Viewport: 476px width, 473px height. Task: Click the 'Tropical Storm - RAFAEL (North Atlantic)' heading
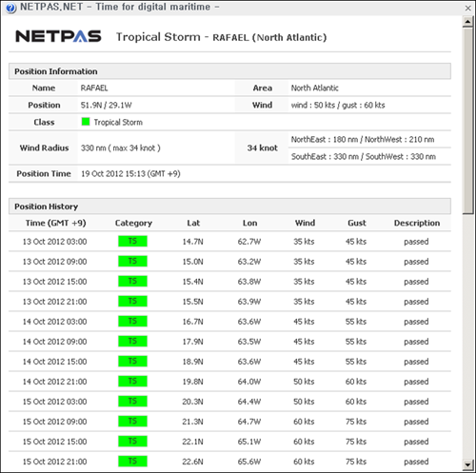point(221,37)
